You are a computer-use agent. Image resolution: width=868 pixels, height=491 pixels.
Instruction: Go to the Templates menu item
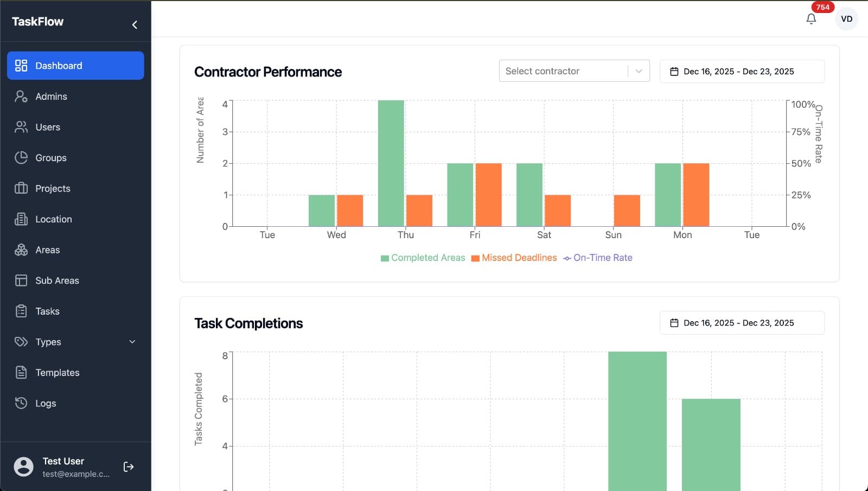[58, 373]
